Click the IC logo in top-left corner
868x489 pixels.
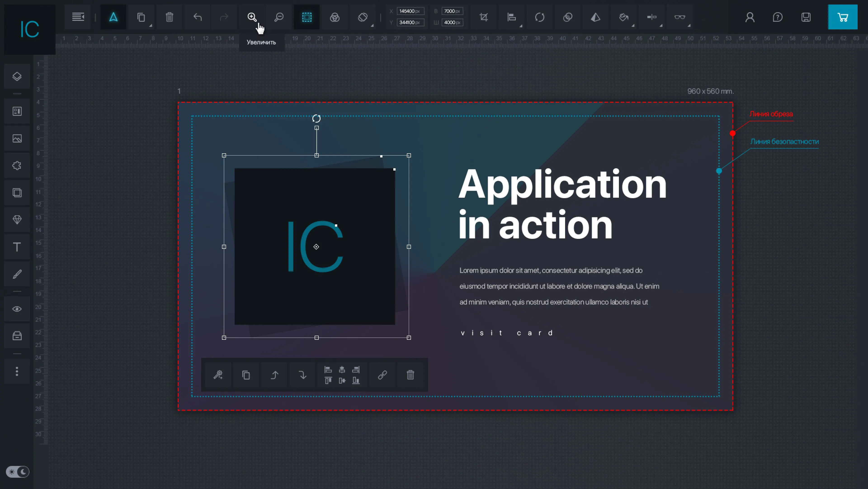click(30, 29)
